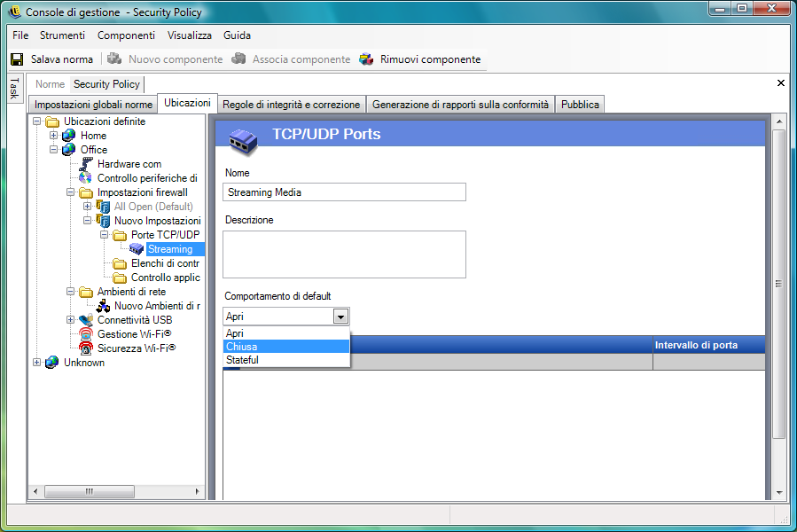Collapse the Office location node
797x532 pixels.
(53, 150)
